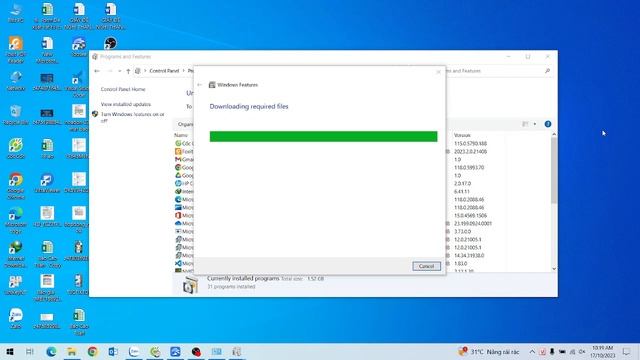Open View installed updates link
This screenshot has width=640, height=360.
(126, 104)
